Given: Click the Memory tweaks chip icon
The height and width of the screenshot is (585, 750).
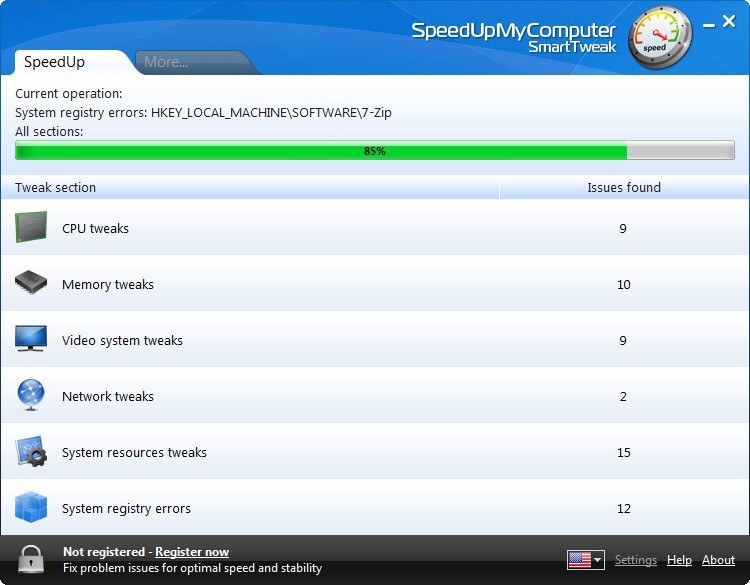Looking at the screenshot, I should [x=31, y=283].
